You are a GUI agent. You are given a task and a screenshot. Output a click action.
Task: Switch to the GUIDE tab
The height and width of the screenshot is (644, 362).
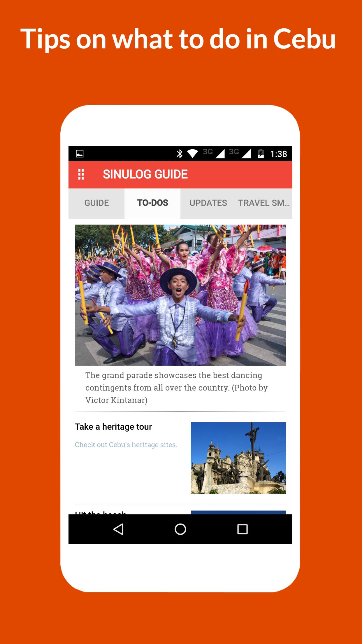[x=96, y=203]
